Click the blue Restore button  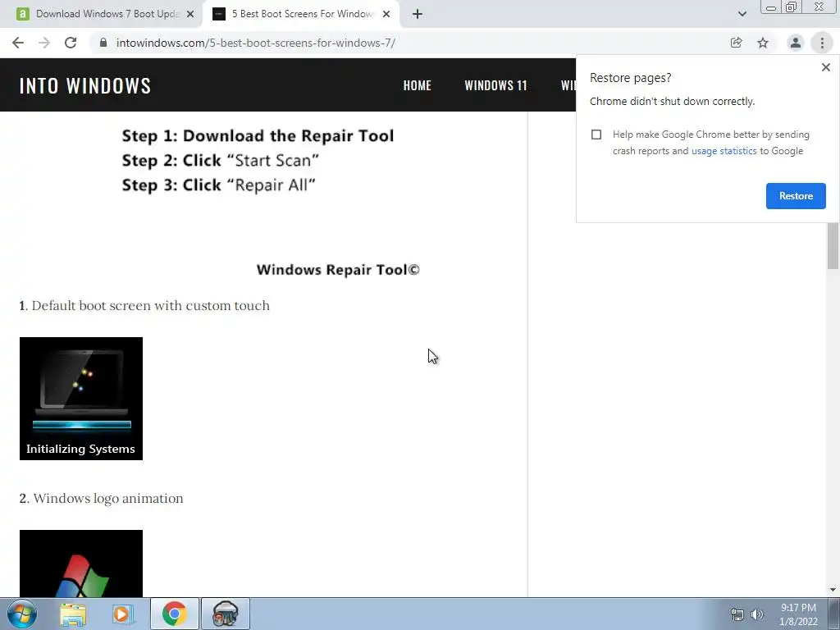(796, 196)
